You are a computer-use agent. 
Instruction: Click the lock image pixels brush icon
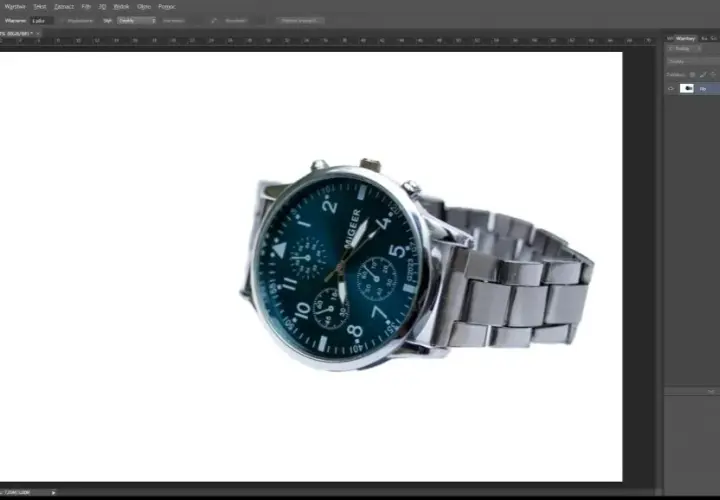(703, 74)
